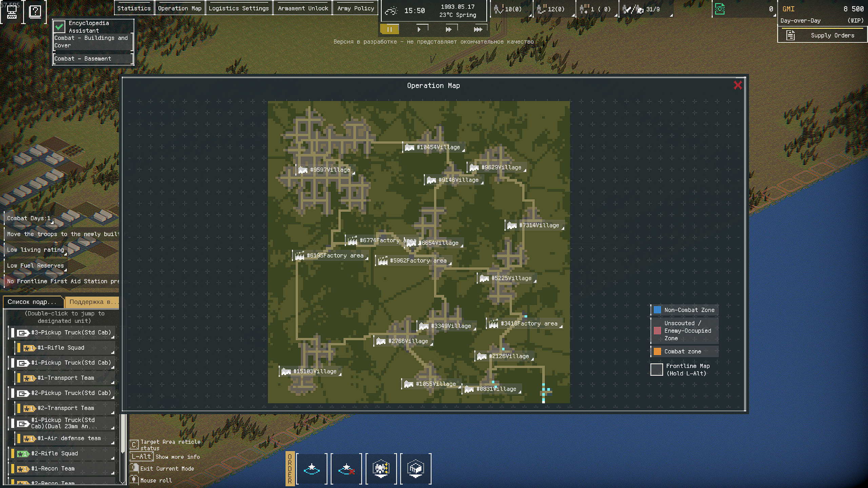This screenshot has width=868, height=488.
Task: Click the set target area order icon
Action: pos(312,469)
